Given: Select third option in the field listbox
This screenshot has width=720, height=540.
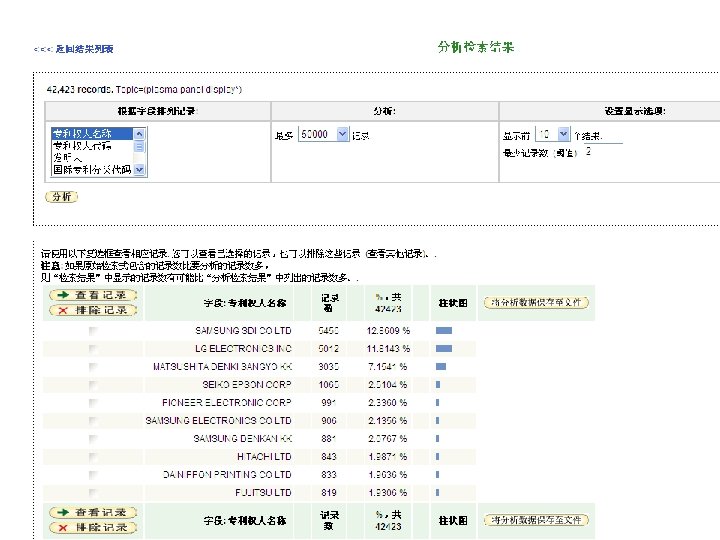Looking at the screenshot, I should (92, 158).
